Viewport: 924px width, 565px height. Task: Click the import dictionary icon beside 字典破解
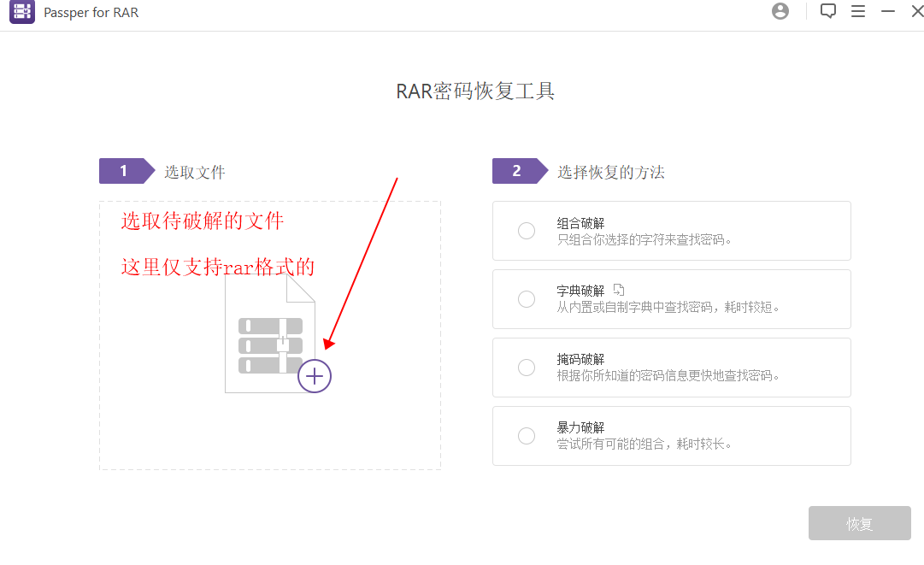pos(620,290)
